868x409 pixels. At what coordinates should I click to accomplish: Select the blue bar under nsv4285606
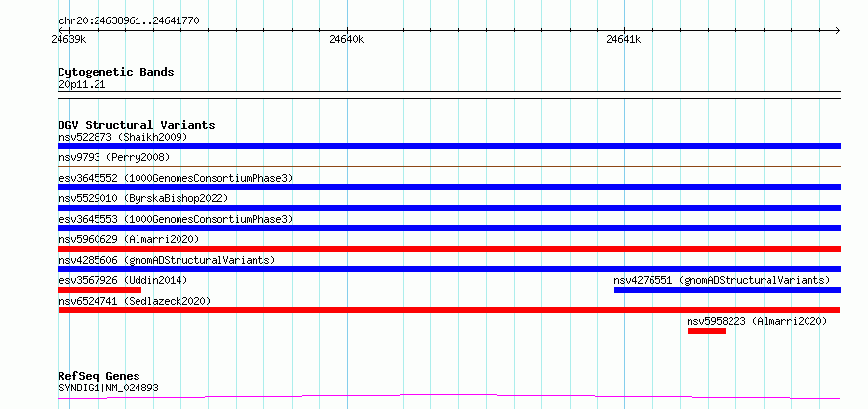click(x=449, y=269)
